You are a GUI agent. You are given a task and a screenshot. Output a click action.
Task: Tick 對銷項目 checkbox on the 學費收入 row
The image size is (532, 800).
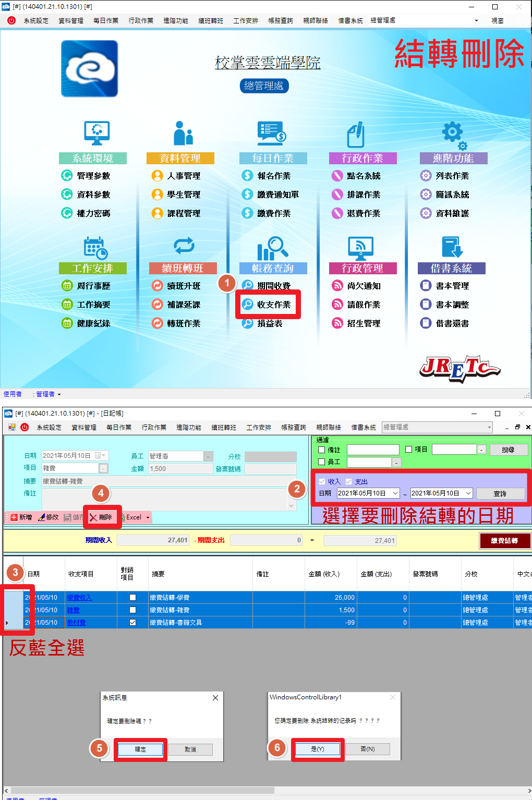coord(132,598)
